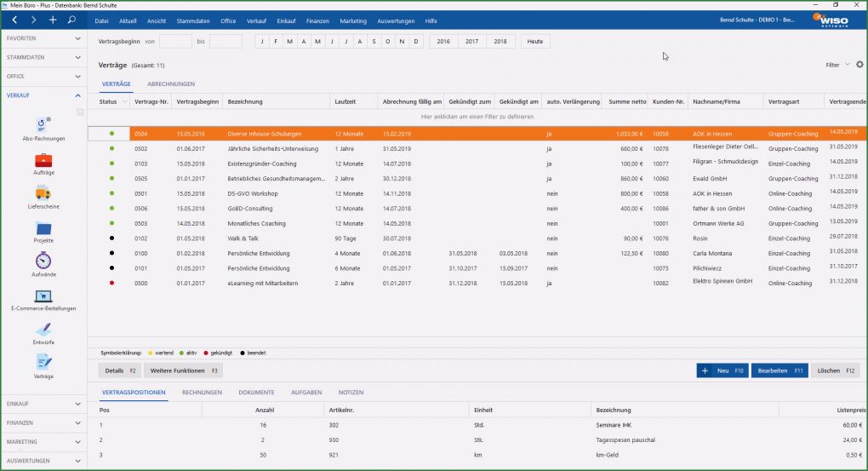Open Aufwände stopwatch icon
Image resolution: width=868 pixels, height=471 pixels.
[x=43, y=262]
